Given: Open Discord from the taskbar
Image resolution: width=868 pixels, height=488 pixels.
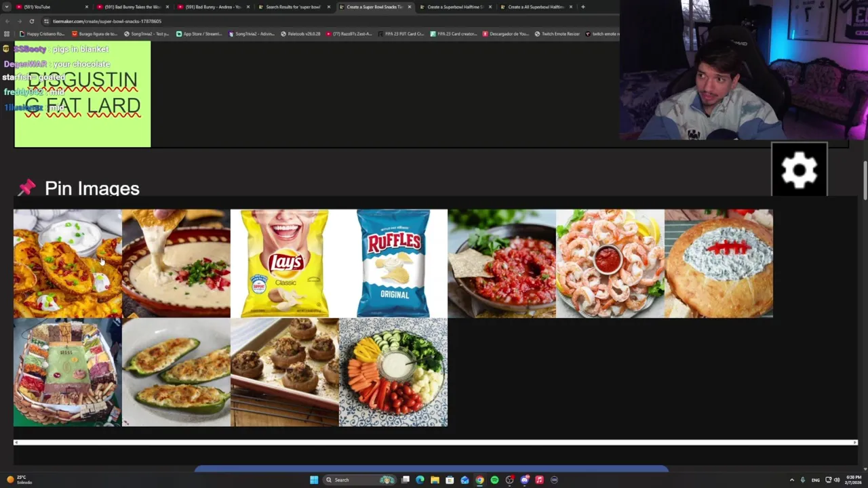Looking at the screenshot, I should pos(524,480).
